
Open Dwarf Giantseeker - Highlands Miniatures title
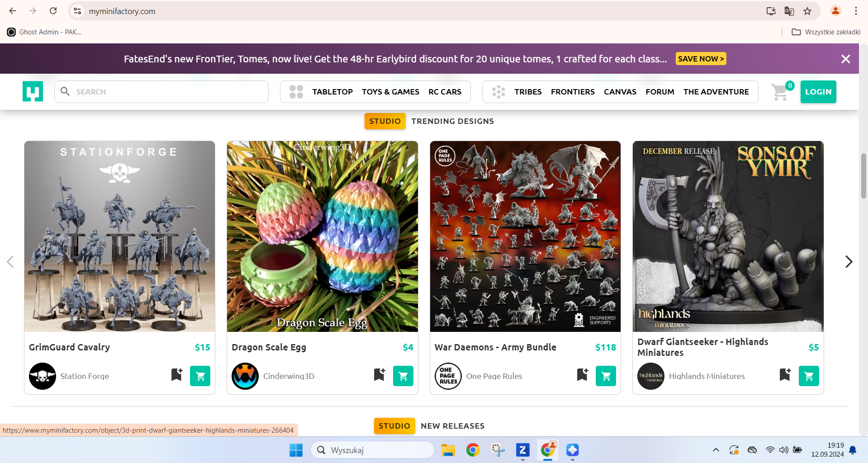click(x=702, y=347)
